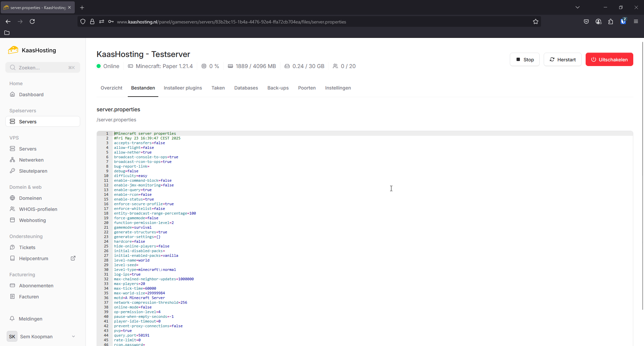Open Meldingen notifications in sidebar
Viewport: 644px width, 346px height.
tap(31, 319)
